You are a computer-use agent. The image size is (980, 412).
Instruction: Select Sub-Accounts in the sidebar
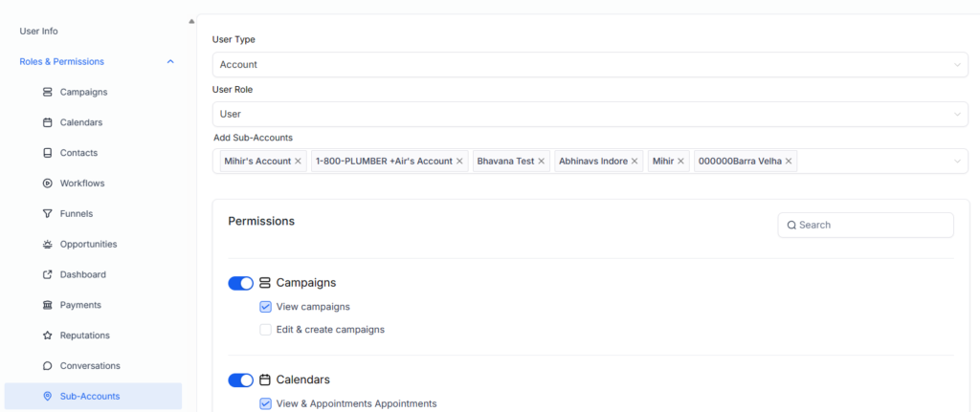(89, 396)
